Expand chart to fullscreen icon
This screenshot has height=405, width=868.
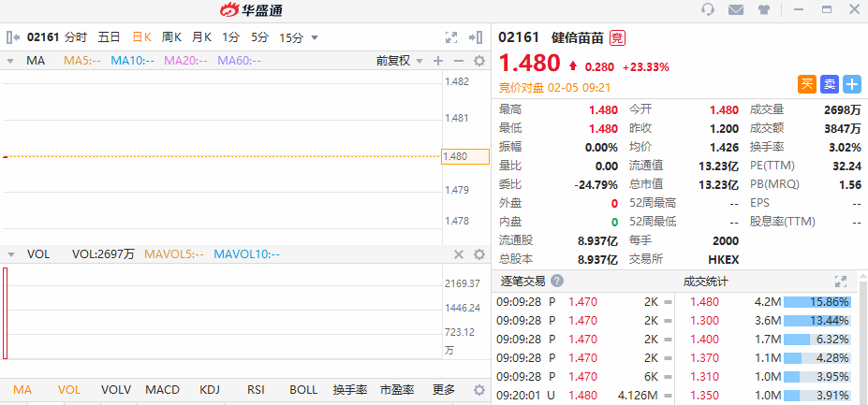tap(451, 37)
